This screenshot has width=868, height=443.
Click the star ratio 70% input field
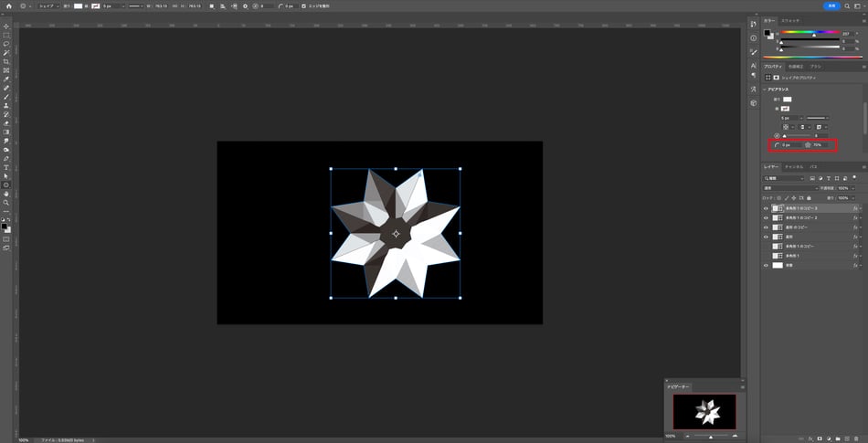click(x=820, y=145)
